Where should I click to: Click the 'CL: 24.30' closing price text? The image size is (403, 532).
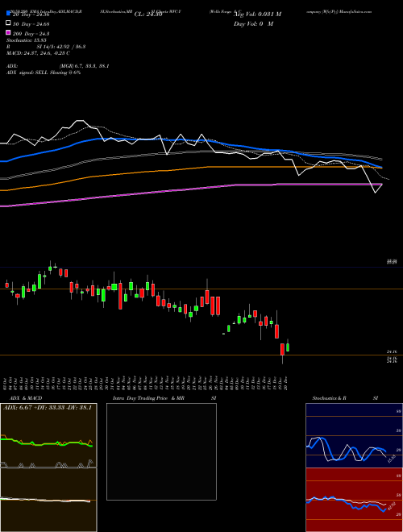click(x=148, y=15)
